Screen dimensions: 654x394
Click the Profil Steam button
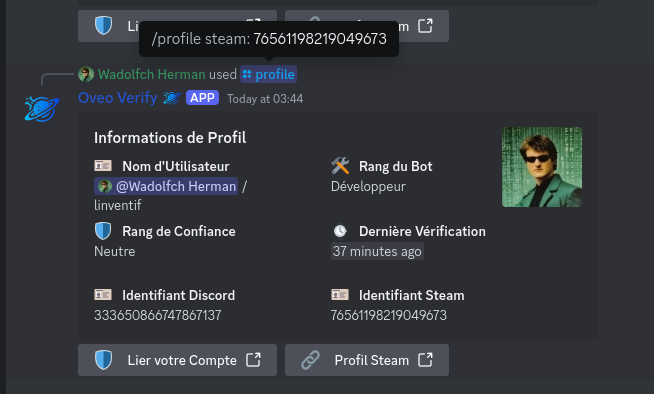[x=367, y=360]
